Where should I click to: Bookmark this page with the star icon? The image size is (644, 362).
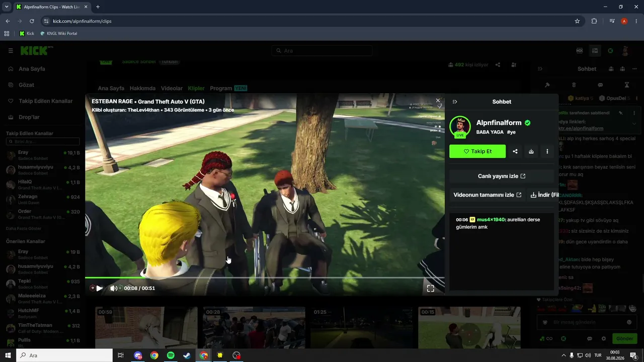point(577,21)
